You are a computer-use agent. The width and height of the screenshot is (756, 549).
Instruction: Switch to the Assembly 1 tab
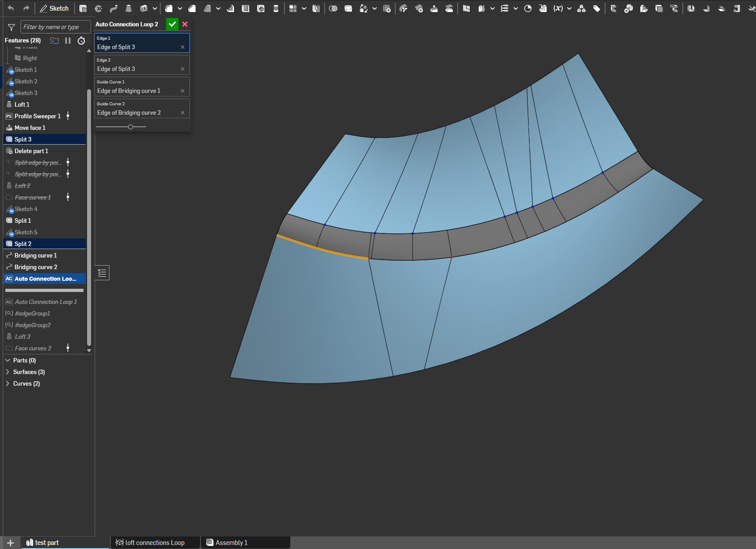pyautogui.click(x=231, y=543)
